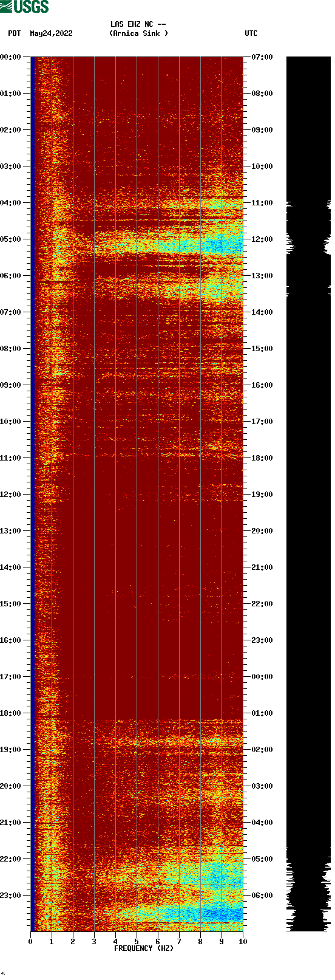Image resolution: width=335 pixels, height=980 pixels.
Task: Click the 5 Hz frequency tick label
Action: pos(137,942)
